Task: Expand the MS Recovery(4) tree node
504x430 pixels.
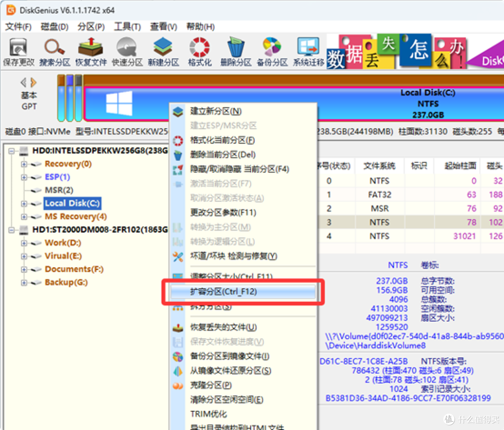Action: (x=24, y=217)
